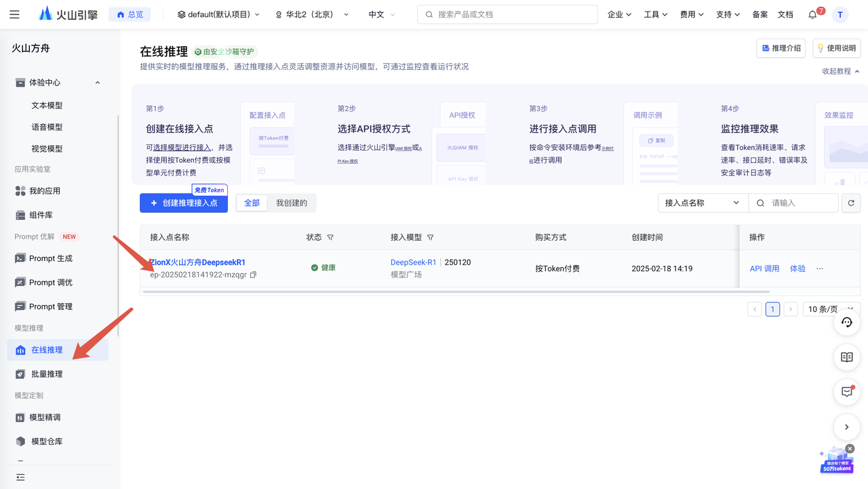Follow the 选择模型进行接入 tutorial link
The image size is (868, 489).
pyautogui.click(x=182, y=147)
